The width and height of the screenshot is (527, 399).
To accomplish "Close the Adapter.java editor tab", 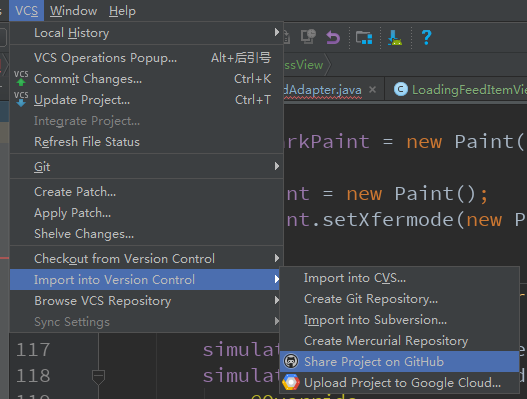I will 372,89.
